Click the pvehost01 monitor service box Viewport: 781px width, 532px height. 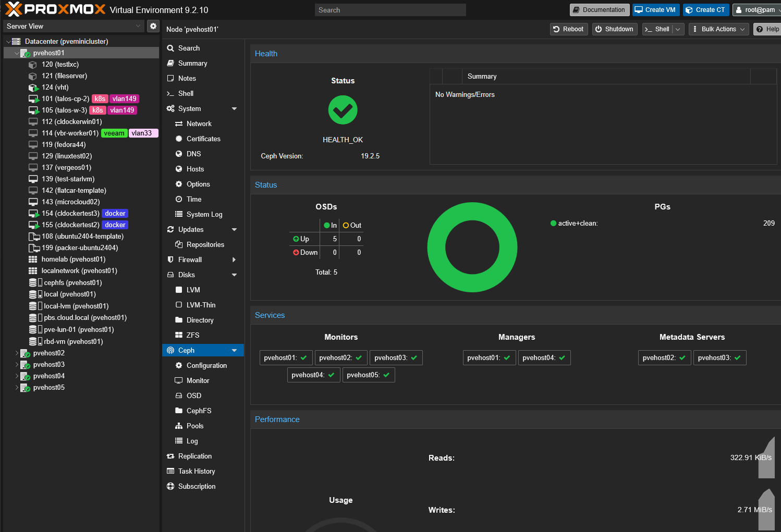[286, 358]
